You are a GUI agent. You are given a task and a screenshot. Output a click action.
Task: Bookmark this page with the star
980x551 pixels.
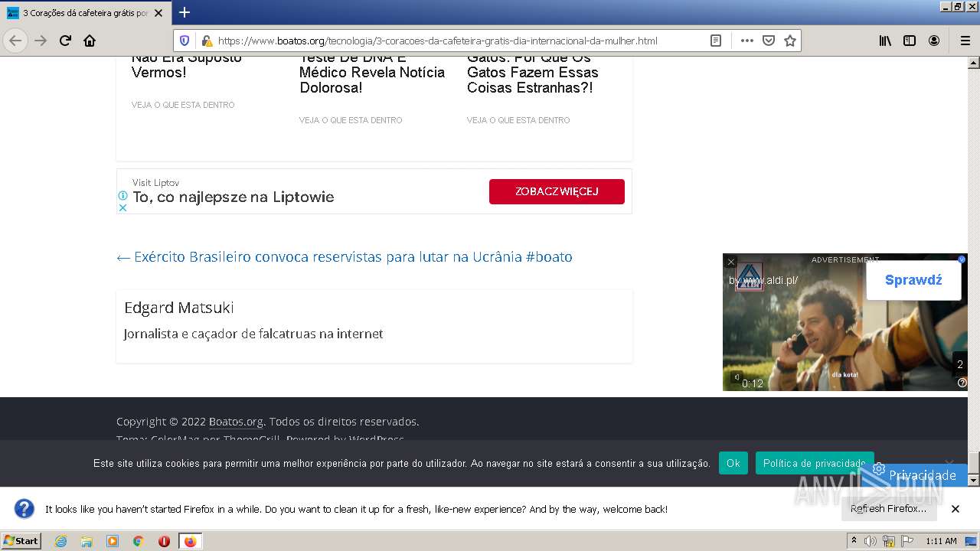tap(790, 41)
